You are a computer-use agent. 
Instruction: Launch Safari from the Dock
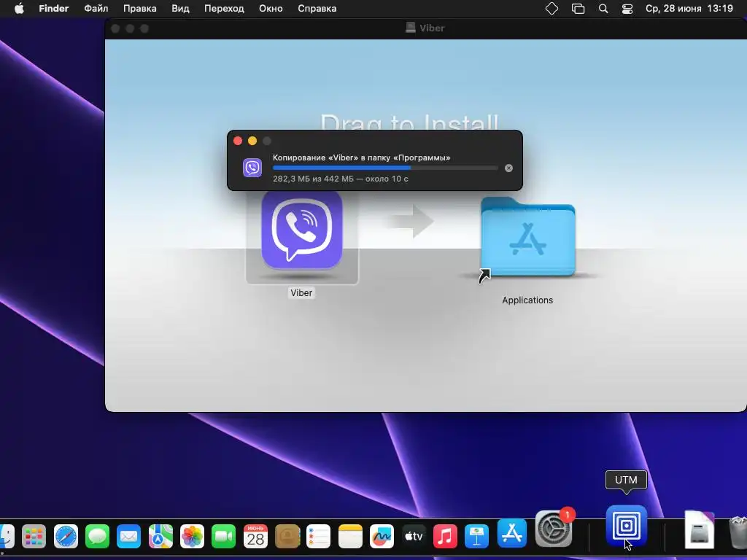[x=66, y=537]
